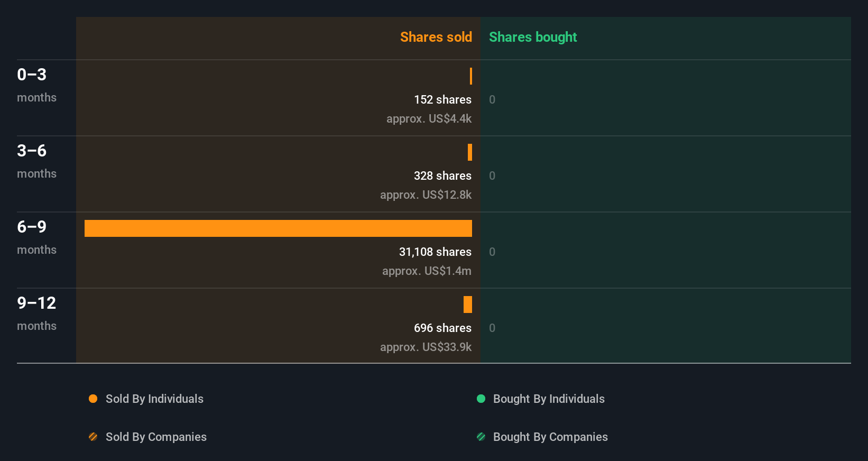Image resolution: width=868 pixels, height=461 pixels.
Task: Click the approx. US$33.9k amount text
Action: [x=426, y=347]
